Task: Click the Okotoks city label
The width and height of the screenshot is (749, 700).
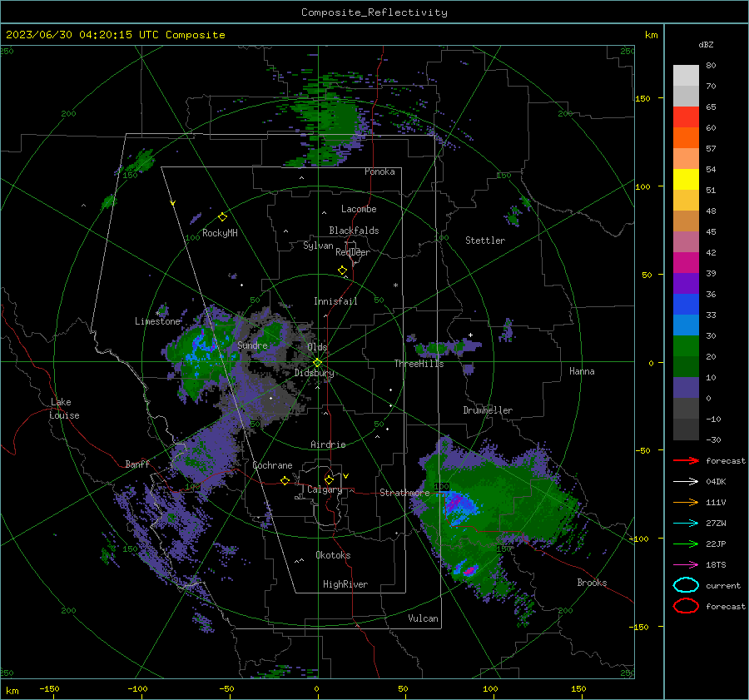Action: point(333,555)
